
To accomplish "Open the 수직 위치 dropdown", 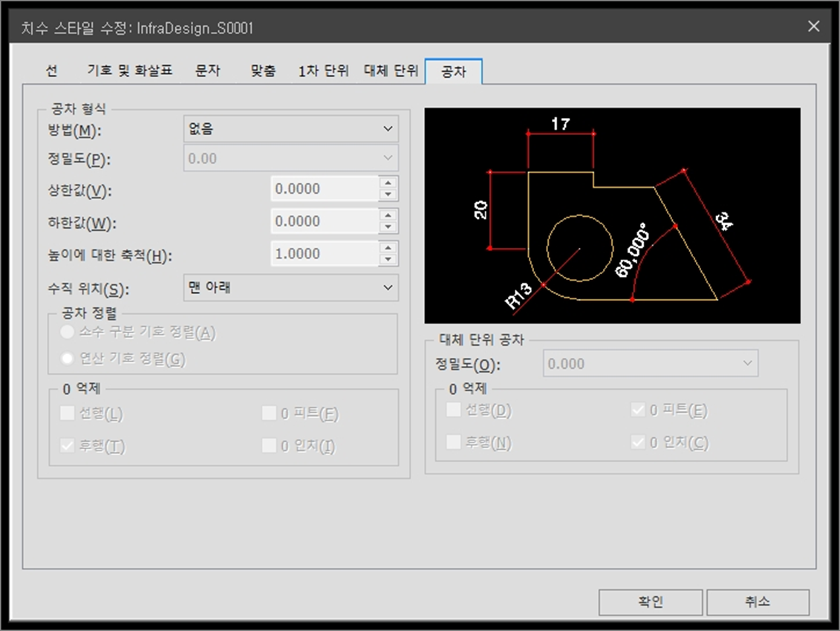I will tap(290, 287).
